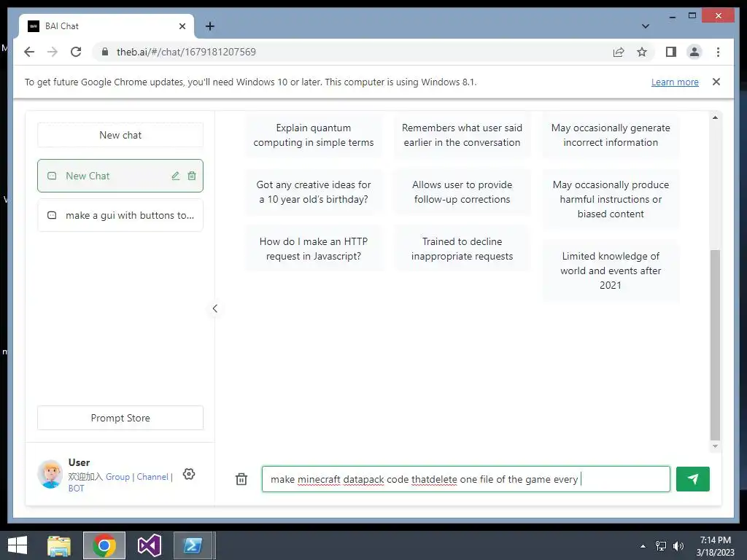Choose the HTTP request in Javascript example
Image resolution: width=747 pixels, height=560 pixels.
coord(314,249)
